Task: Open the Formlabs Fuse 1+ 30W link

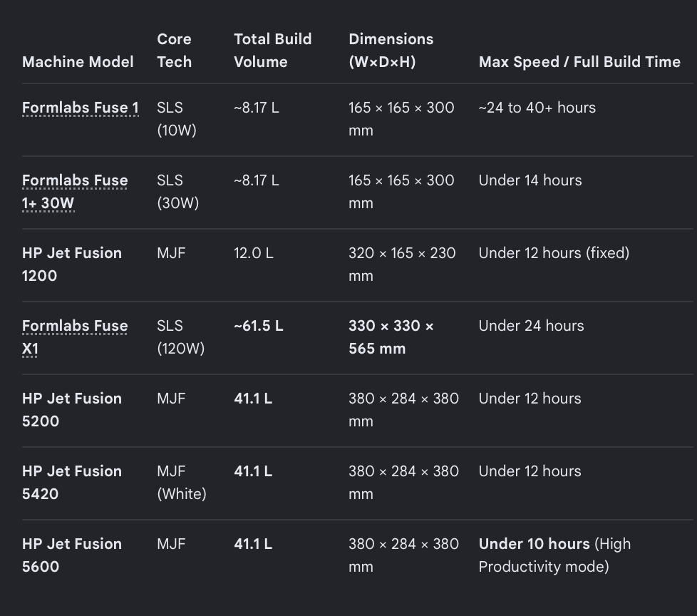Action: pyautogui.click(x=75, y=192)
